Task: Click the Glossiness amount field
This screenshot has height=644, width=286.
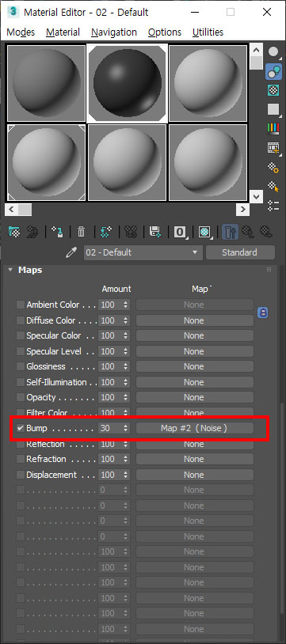Action: point(110,366)
